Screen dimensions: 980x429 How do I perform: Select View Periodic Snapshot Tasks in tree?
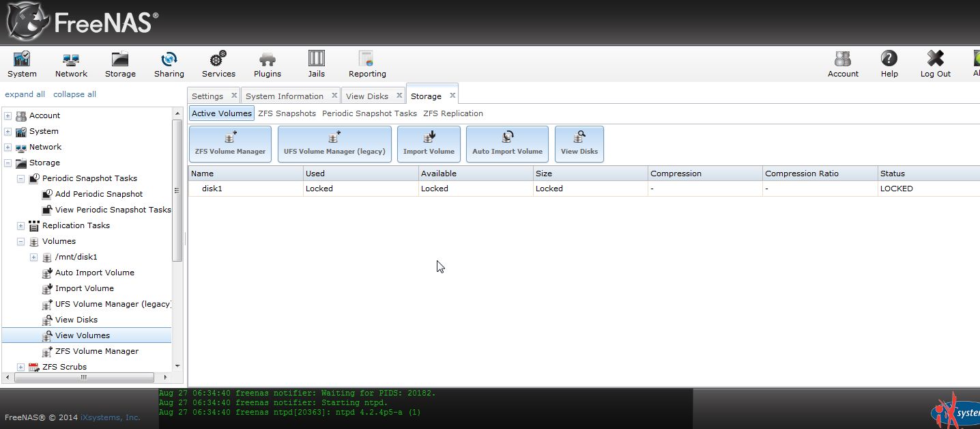coord(113,210)
